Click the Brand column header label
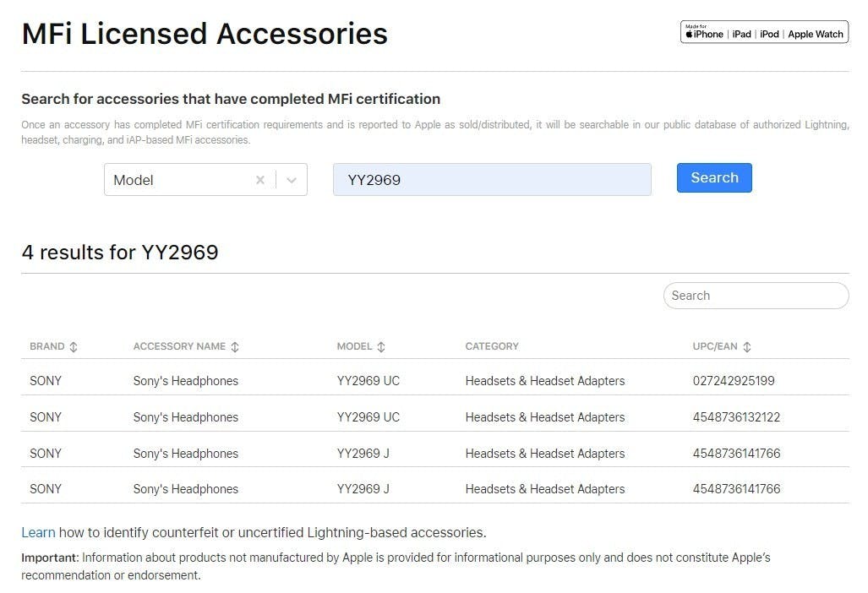868x593 pixels. (x=47, y=346)
